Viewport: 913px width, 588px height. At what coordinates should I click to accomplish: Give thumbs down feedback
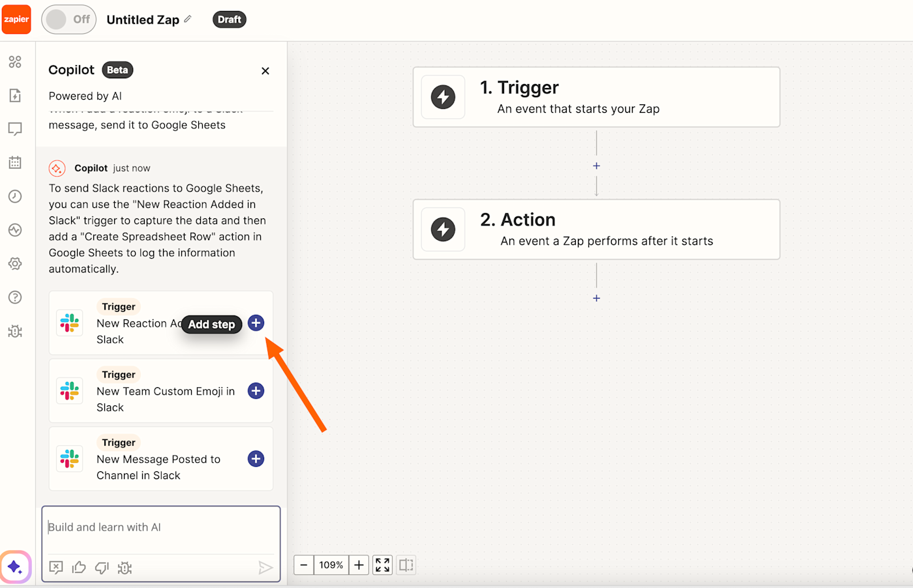(102, 567)
